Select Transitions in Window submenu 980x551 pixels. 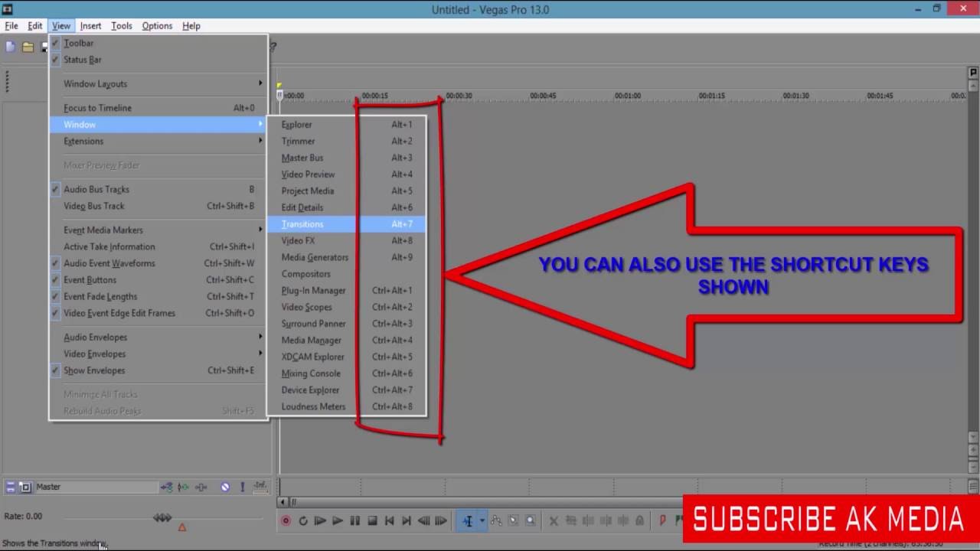click(346, 224)
